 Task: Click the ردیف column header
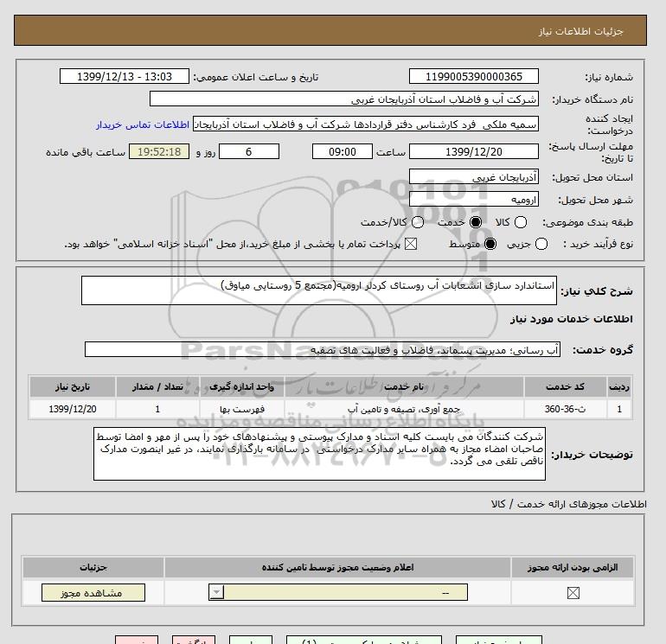coord(619,386)
